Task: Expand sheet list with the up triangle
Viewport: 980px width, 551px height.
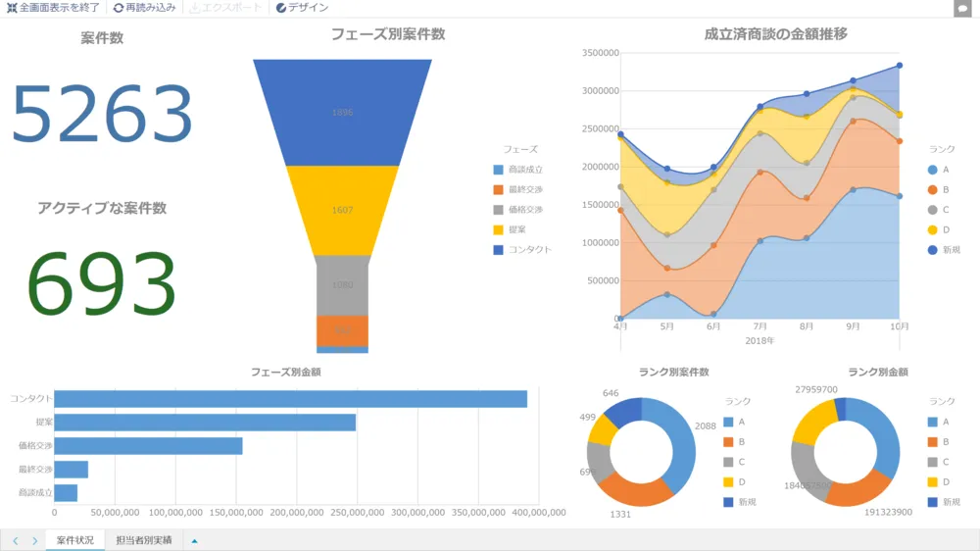Action: 194,541
